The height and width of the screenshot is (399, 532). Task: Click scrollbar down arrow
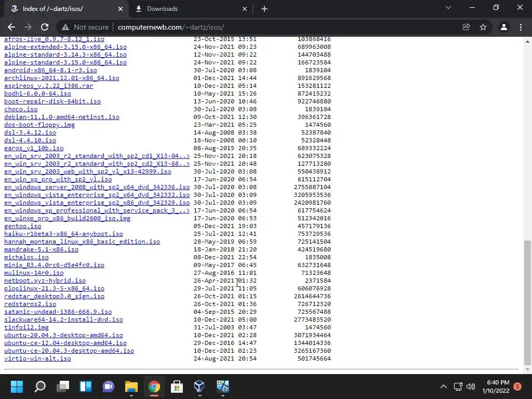[x=527, y=369]
